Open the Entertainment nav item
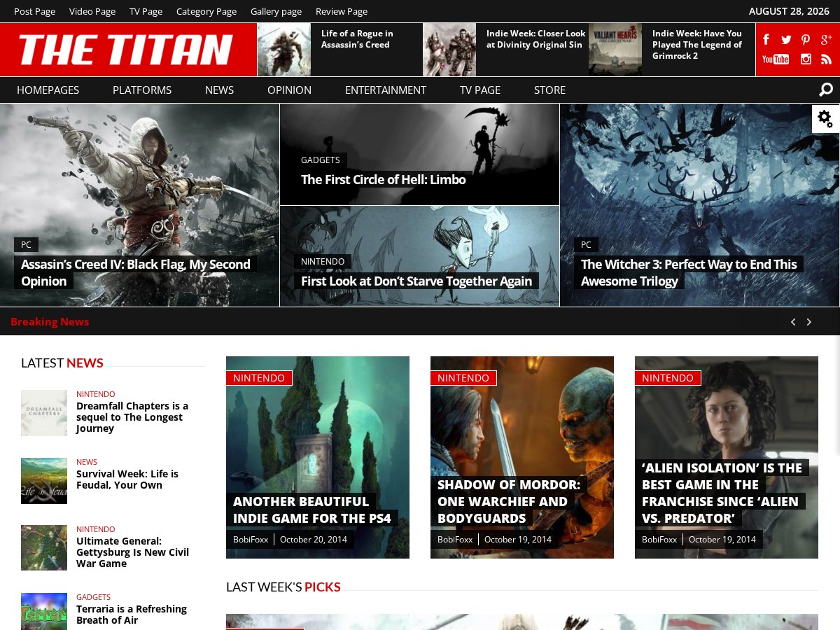This screenshot has height=630, width=840. pyautogui.click(x=386, y=90)
